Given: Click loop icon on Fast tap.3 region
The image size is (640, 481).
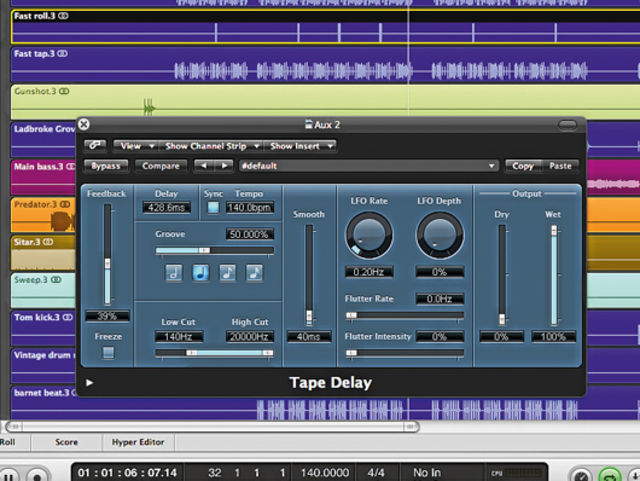Looking at the screenshot, I should pyautogui.click(x=62, y=53).
